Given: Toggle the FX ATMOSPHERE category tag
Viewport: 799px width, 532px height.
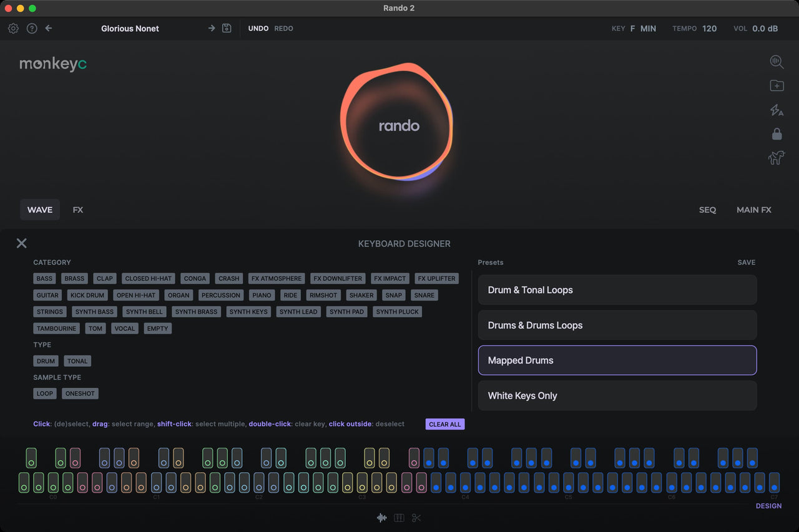Looking at the screenshot, I should pos(277,279).
